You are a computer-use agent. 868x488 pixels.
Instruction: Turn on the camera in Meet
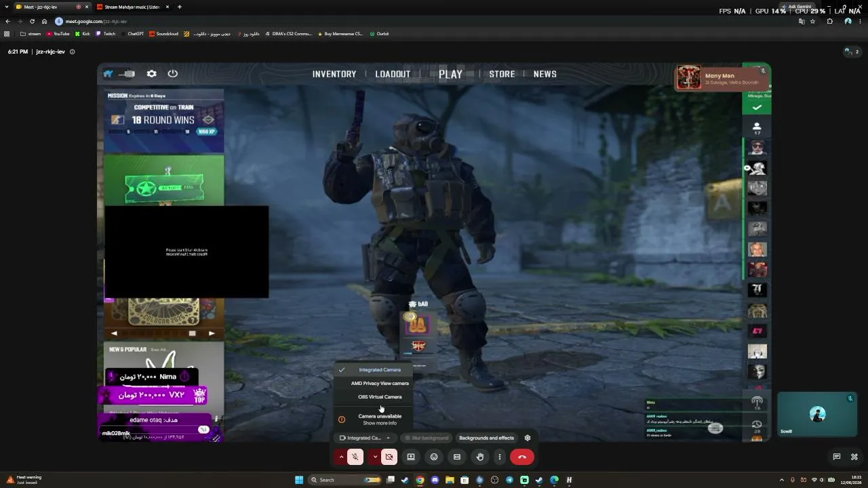389,457
